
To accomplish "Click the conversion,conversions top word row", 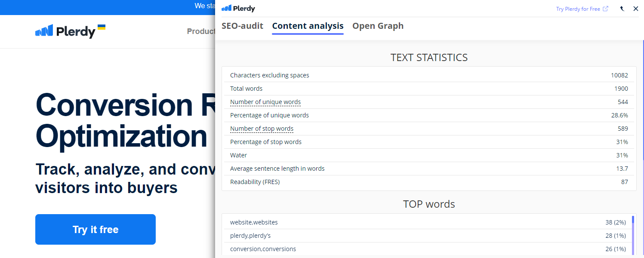I will (427, 249).
